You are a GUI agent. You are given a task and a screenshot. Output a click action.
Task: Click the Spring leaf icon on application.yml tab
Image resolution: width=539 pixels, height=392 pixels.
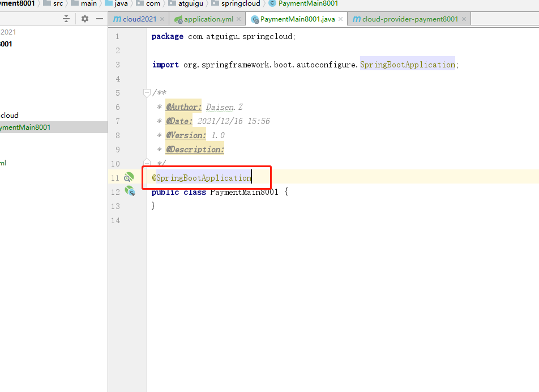178,20
